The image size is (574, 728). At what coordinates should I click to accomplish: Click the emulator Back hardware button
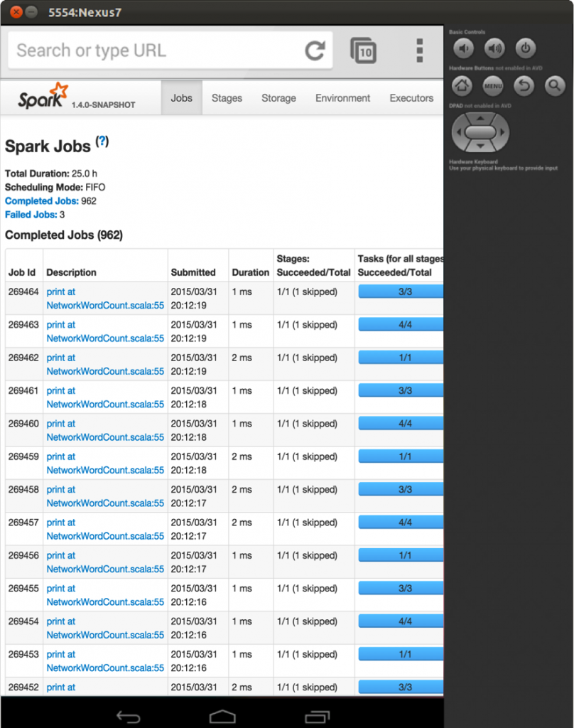(524, 86)
